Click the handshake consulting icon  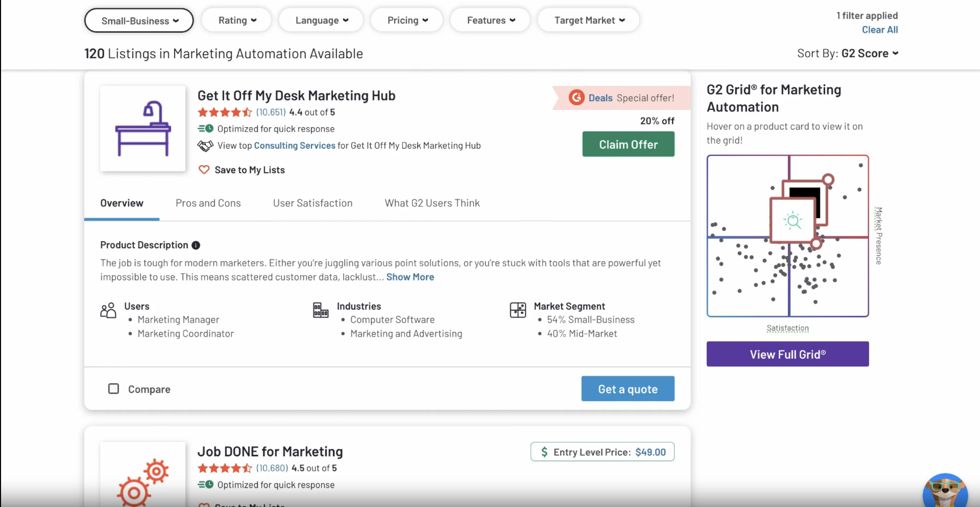(x=205, y=145)
